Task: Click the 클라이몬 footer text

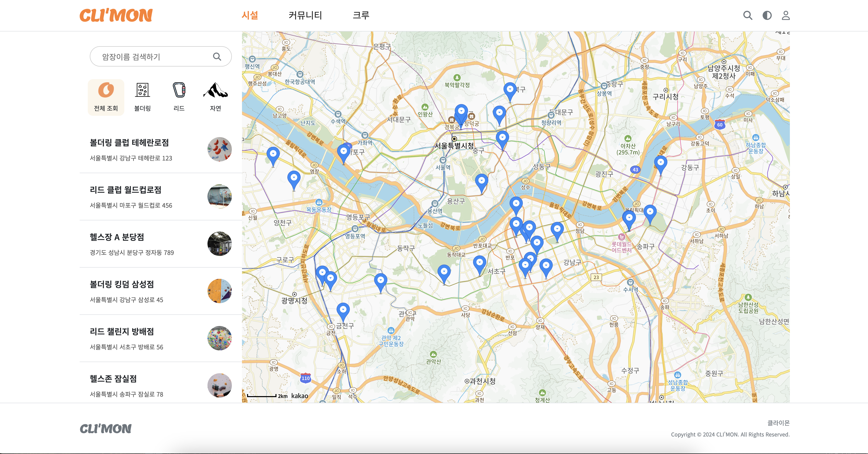Action: (778, 423)
